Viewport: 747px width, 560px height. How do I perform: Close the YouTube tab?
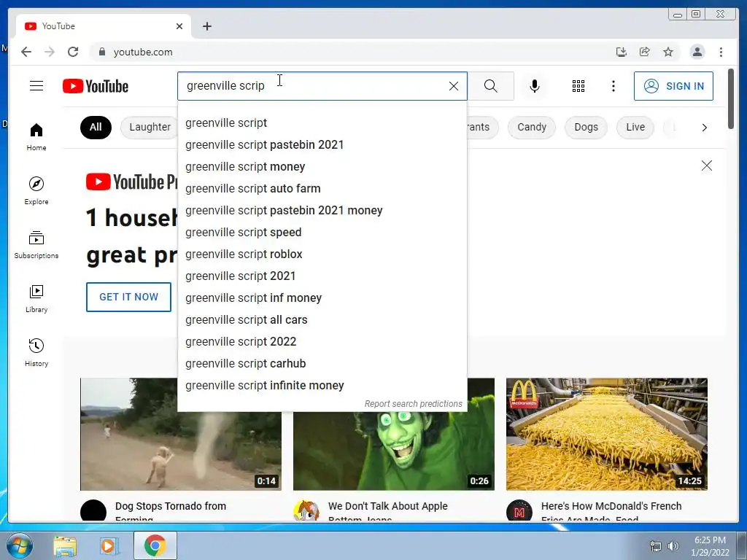(x=179, y=26)
